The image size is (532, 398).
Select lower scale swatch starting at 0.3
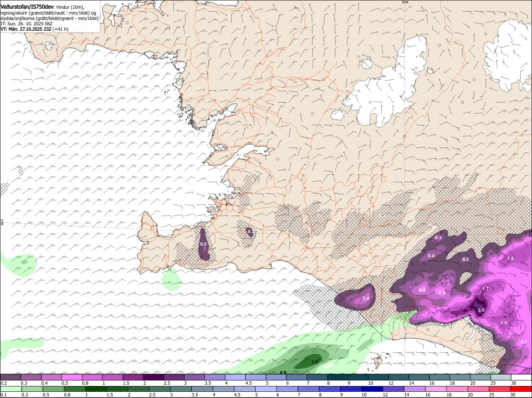coord(32,389)
